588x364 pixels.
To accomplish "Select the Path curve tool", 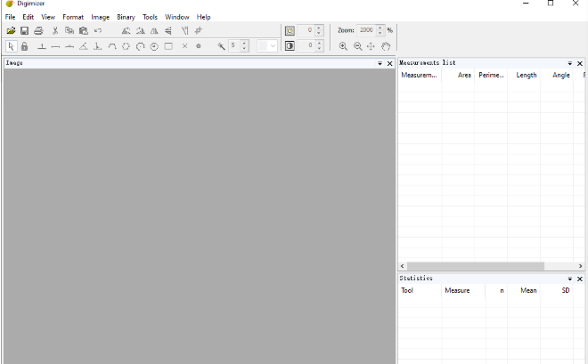I will click(111, 46).
